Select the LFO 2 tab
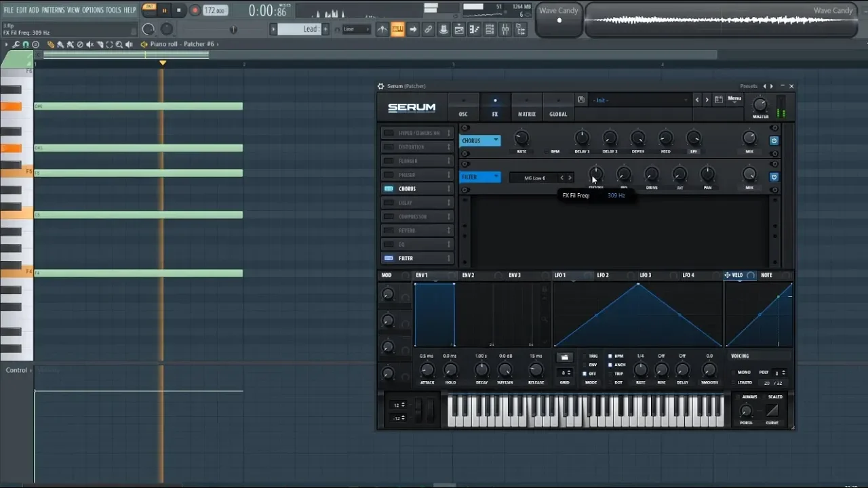Screen dimensions: 868x488 (602, 275)
